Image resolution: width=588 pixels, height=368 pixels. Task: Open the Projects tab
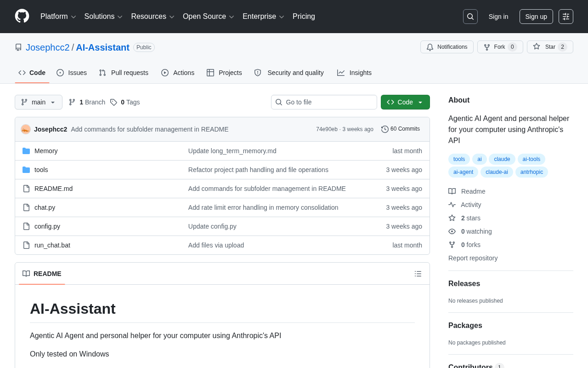(x=224, y=73)
